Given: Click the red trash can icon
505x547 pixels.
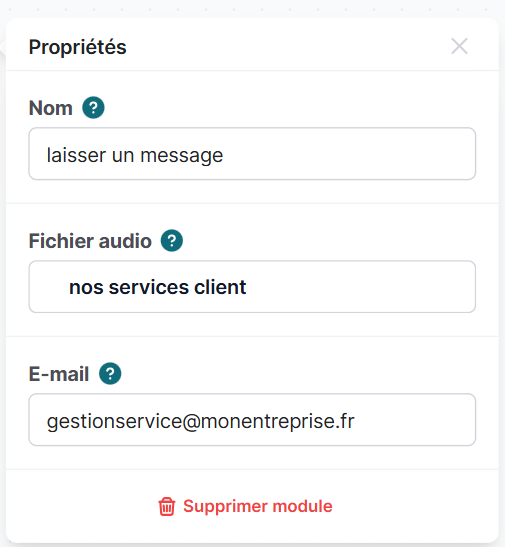Looking at the screenshot, I should 167,506.
